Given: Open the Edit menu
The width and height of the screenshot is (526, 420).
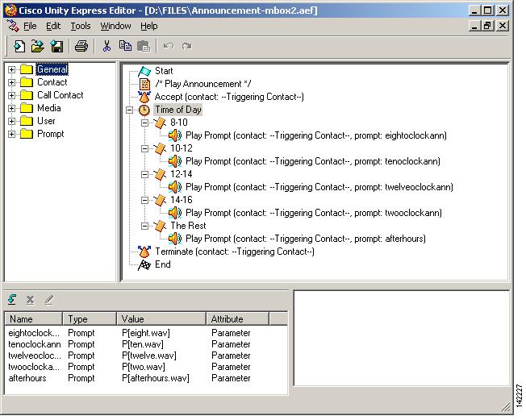Looking at the screenshot, I should (53, 26).
